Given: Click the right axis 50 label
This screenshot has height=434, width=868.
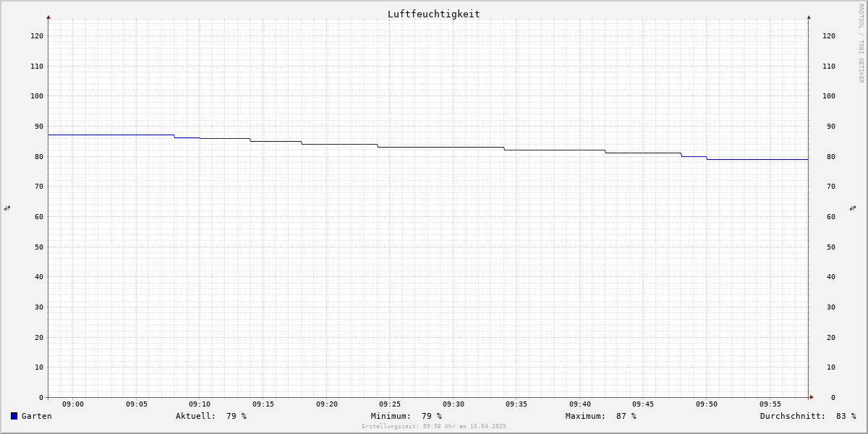Looking at the screenshot, I should point(831,247).
